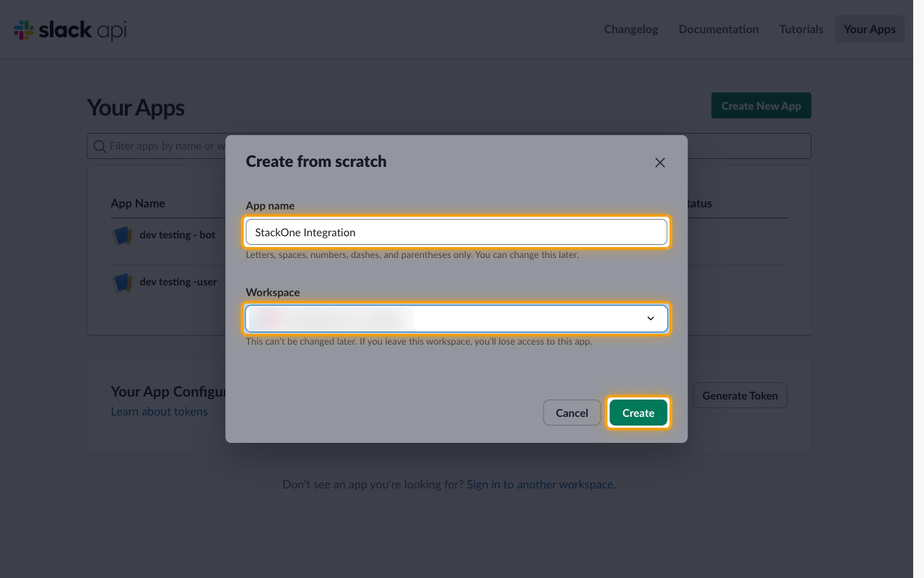Click the Slack API logo

(x=70, y=30)
